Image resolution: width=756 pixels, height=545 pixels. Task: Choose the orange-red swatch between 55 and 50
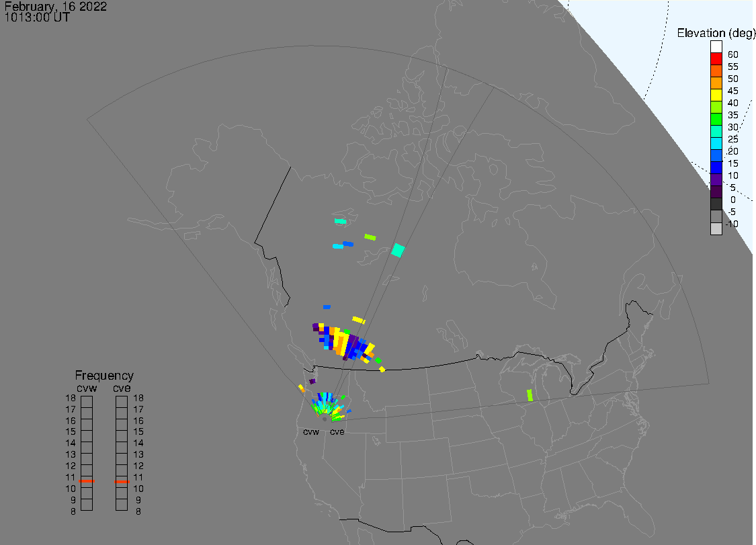point(716,71)
